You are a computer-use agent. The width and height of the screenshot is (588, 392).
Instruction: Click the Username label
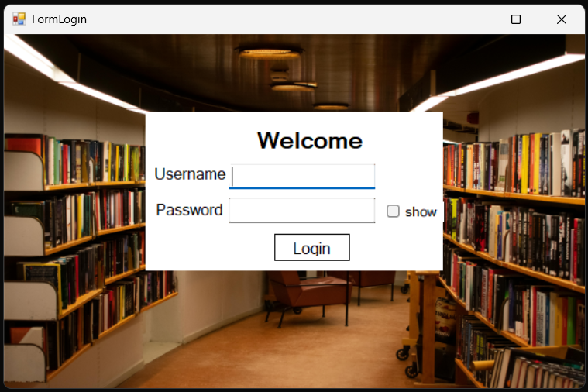click(190, 174)
